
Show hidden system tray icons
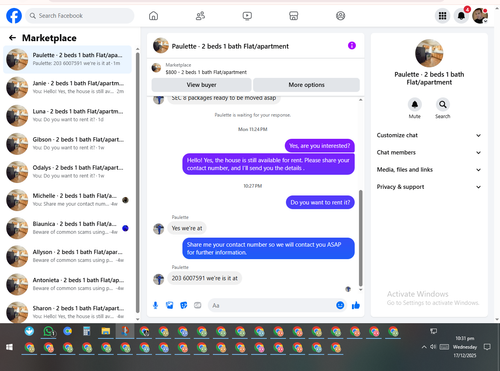point(424,347)
